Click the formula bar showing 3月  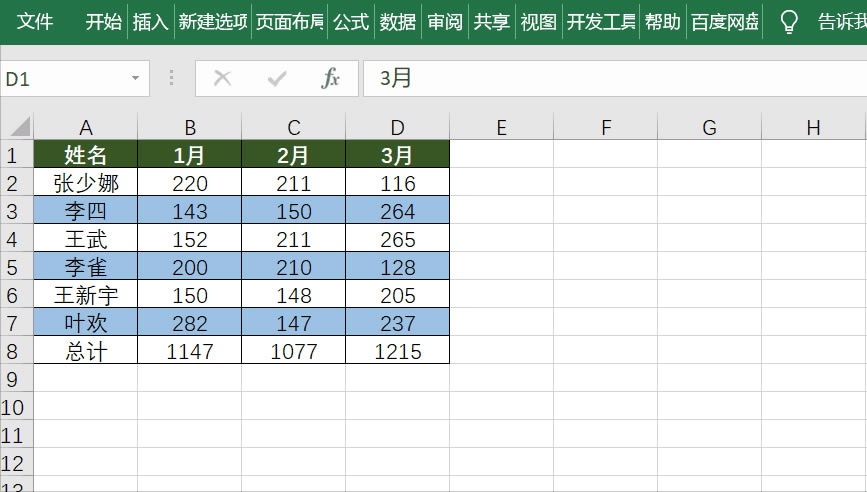(615, 78)
